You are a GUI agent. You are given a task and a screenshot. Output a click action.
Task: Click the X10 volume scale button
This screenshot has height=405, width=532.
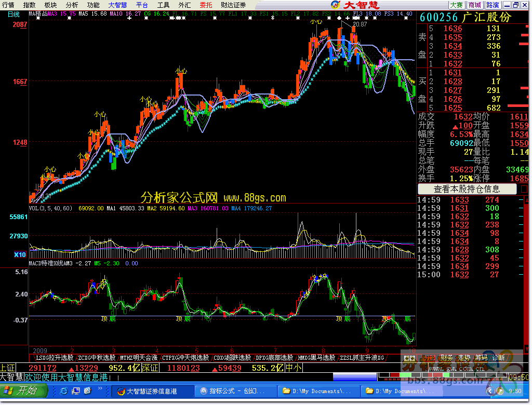click(x=20, y=254)
